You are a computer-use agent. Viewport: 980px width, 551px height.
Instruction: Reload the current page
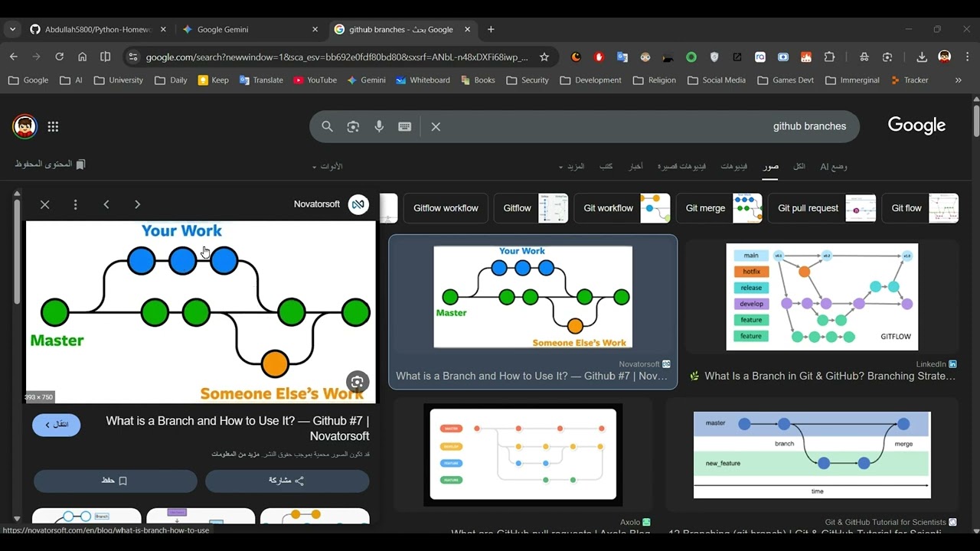coord(59,57)
